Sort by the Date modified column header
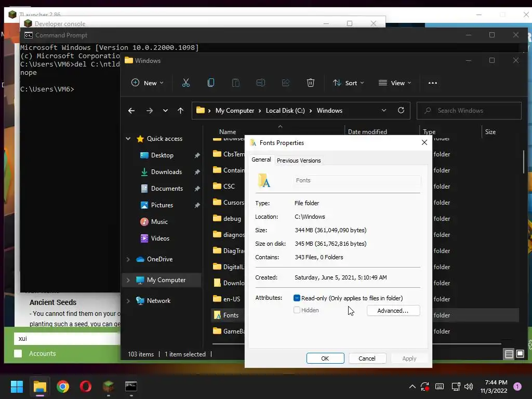The width and height of the screenshot is (532, 399). coord(367,131)
